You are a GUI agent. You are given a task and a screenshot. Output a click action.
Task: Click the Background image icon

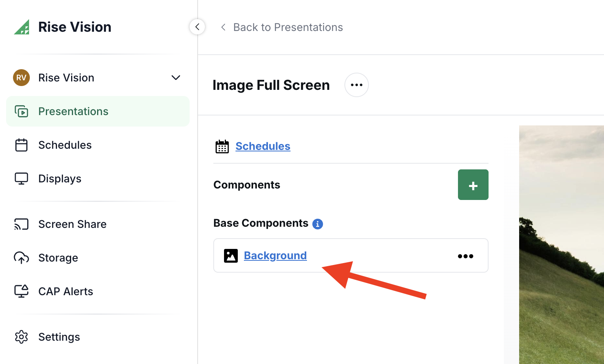coord(231,256)
